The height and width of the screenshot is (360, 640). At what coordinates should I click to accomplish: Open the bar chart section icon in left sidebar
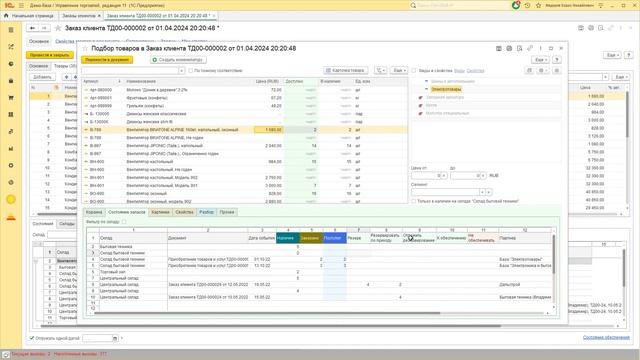pyautogui.click(x=11, y=149)
